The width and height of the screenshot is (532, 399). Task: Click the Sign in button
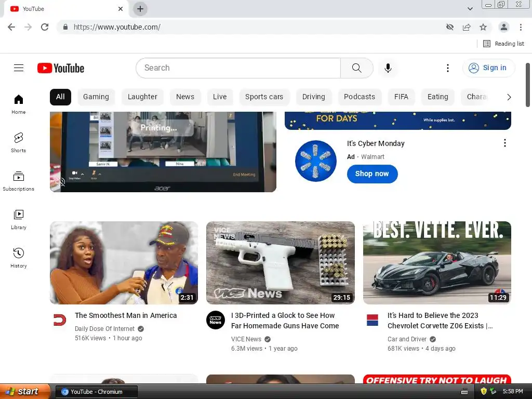[x=488, y=68]
